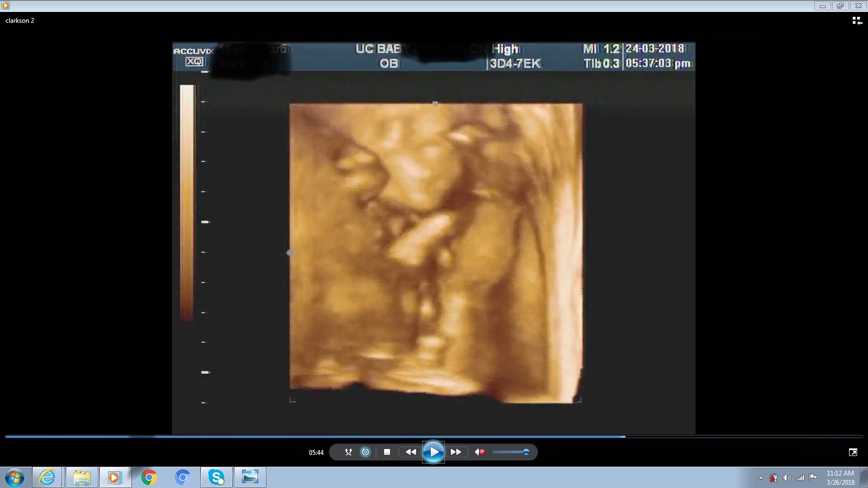Open Windows Explorer folder on taskbar

[81, 477]
